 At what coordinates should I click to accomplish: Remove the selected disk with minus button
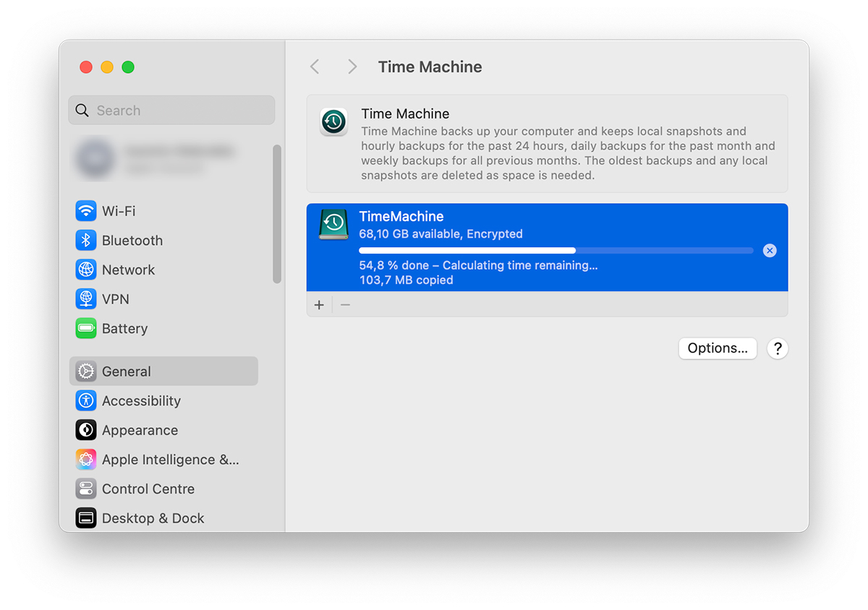click(345, 305)
